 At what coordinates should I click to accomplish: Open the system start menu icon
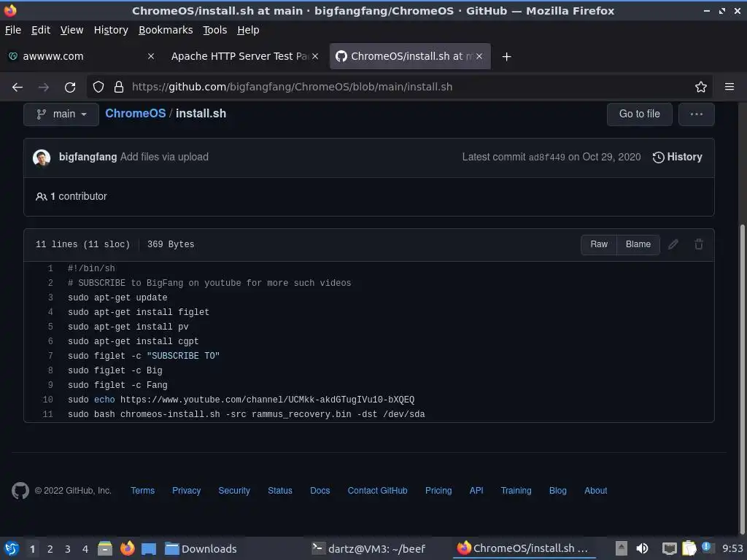(x=12, y=548)
